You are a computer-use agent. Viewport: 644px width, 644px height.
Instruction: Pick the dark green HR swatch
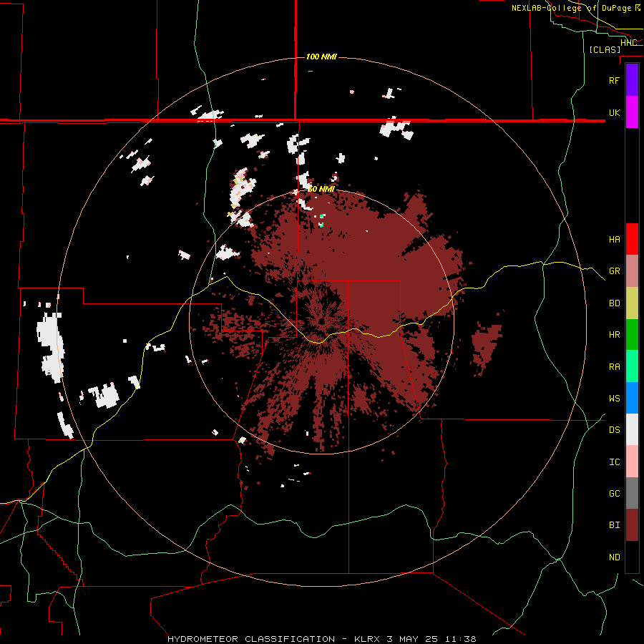pyautogui.click(x=632, y=335)
